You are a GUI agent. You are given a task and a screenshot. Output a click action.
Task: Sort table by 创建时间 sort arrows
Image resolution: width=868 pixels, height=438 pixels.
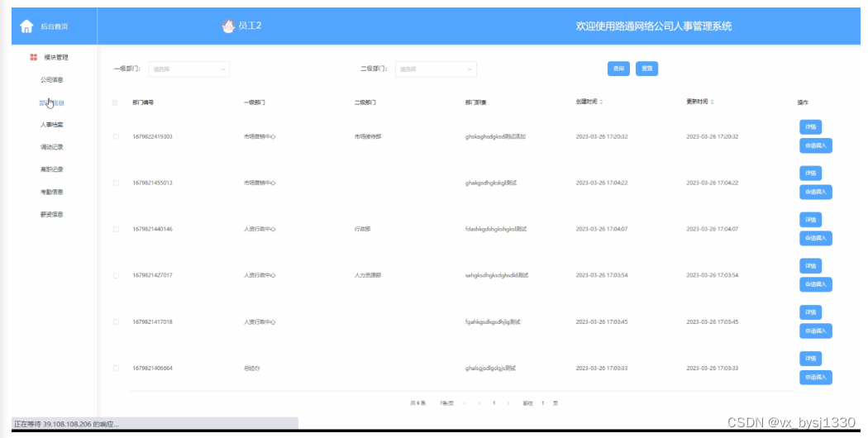click(601, 102)
